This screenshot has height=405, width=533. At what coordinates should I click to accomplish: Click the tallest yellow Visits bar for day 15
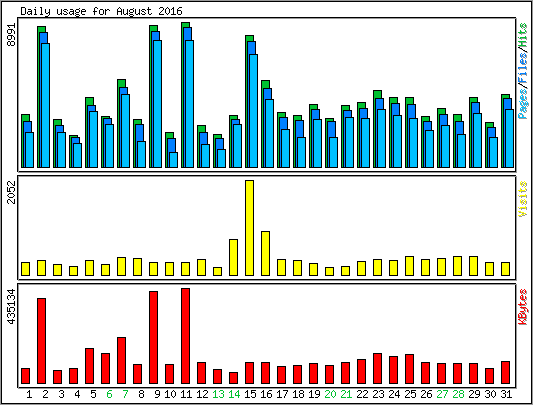[250, 228]
